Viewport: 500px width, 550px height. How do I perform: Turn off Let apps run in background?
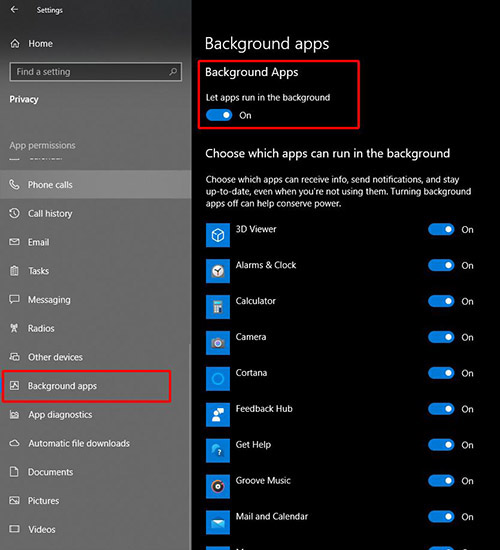(x=219, y=115)
